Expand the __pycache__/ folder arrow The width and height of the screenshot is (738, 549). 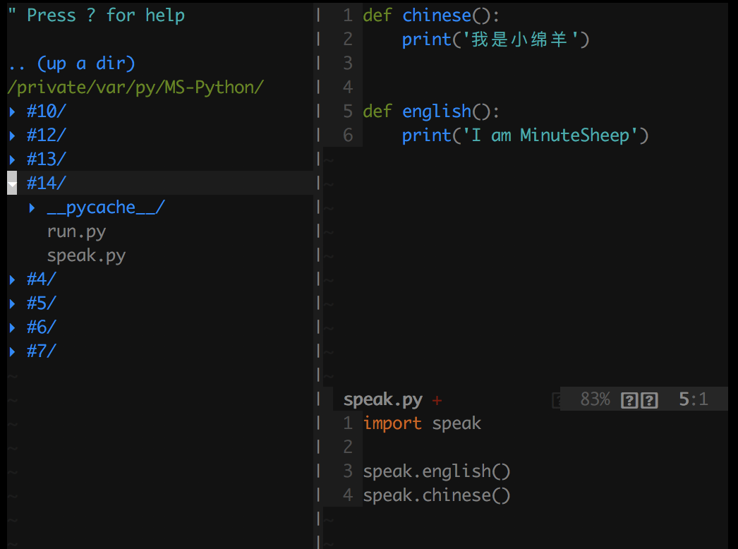coord(32,208)
